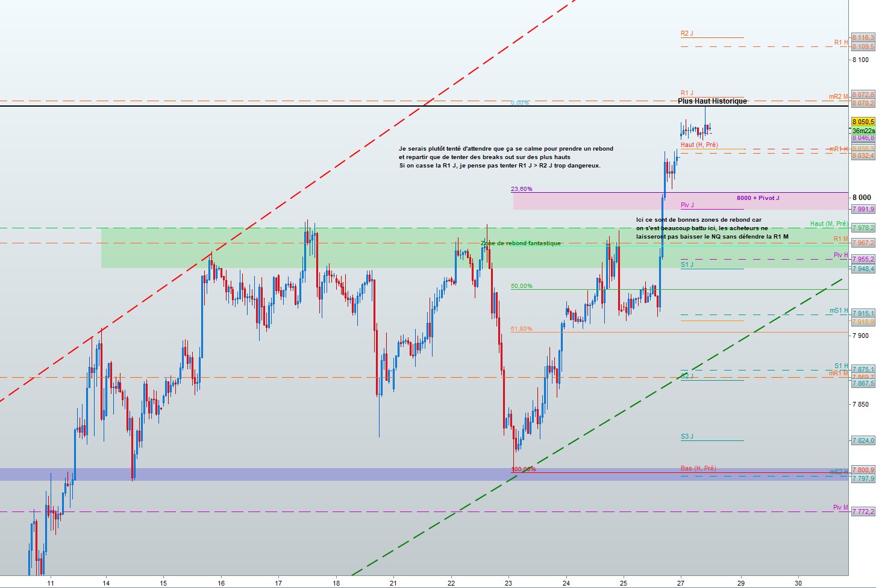Select the 'Haut (M, Pré)' label
Image resolution: width=876 pixels, height=588 pixels.
click(829, 224)
